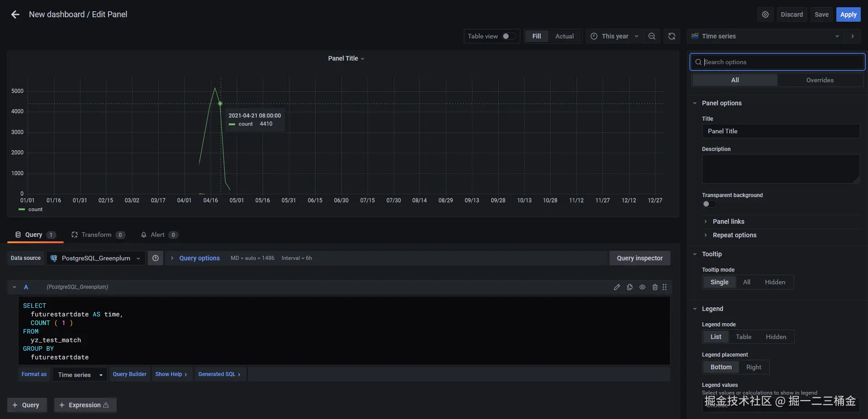Focus the Search options field

[x=778, y=62]
